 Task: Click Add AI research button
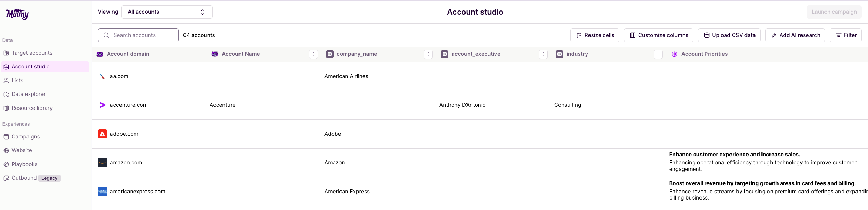(795, 35)
